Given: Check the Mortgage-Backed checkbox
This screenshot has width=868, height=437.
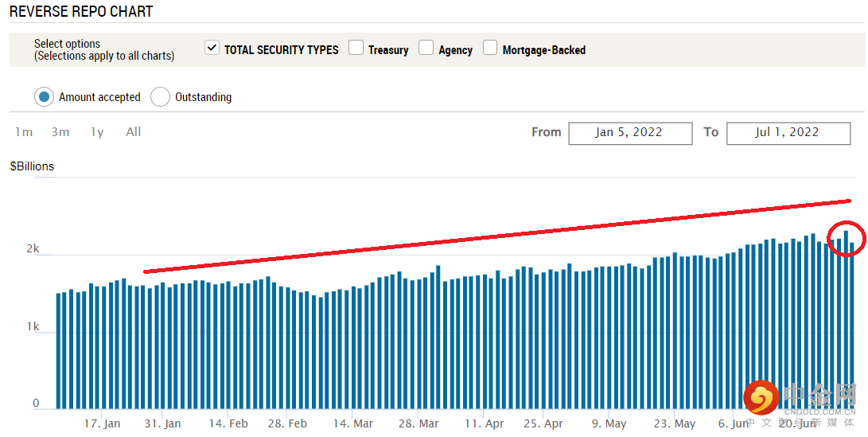Looking at the screenshot, I should (490, 49).
